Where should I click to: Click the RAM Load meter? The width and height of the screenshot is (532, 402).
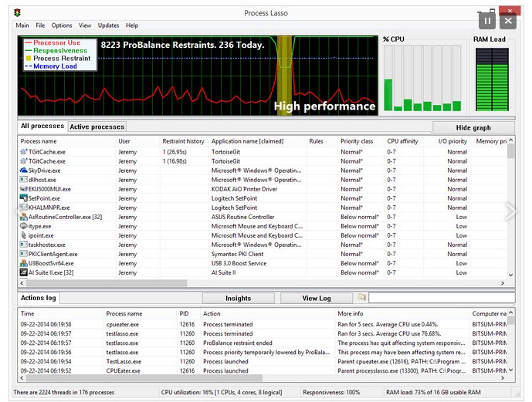[492, 79]
